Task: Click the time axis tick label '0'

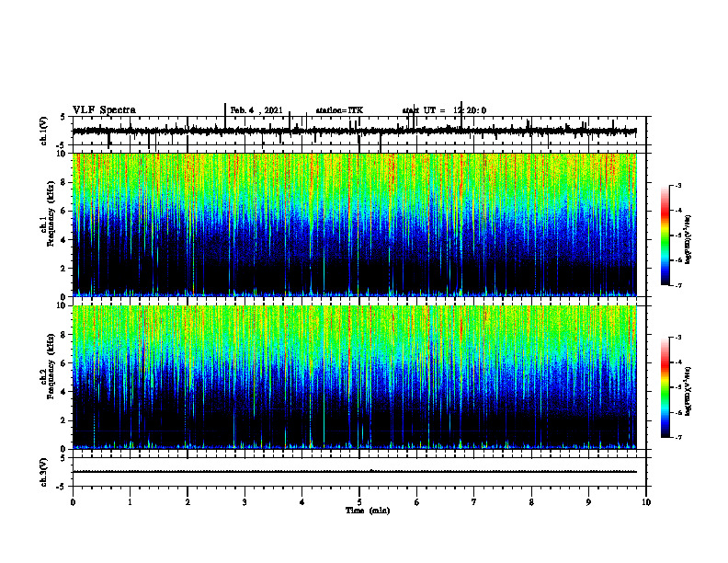Action: (x=73, y=502)
